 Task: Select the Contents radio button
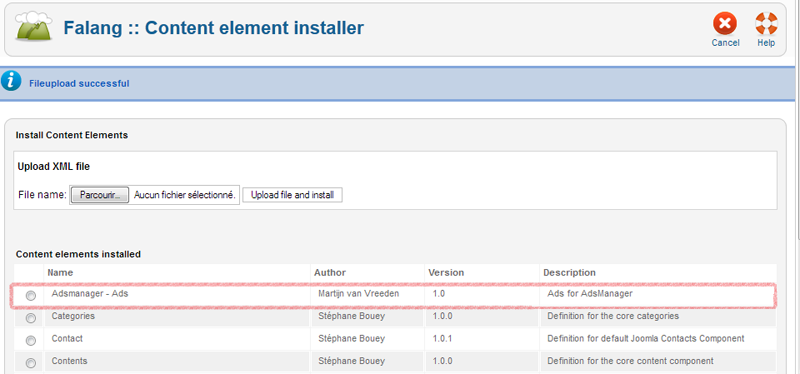pyautogui.click(x=31, y=363)
